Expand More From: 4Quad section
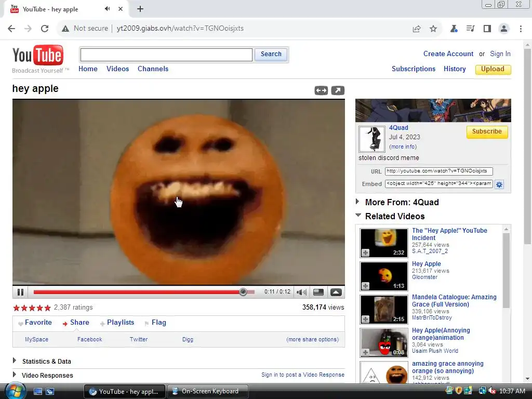 [x=397, y=202]
